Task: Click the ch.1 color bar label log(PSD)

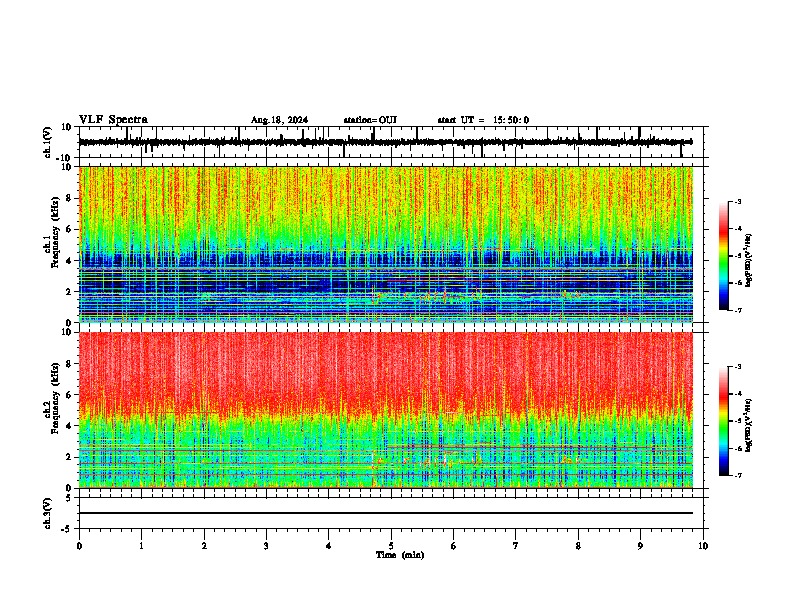Action: point(748,260)
